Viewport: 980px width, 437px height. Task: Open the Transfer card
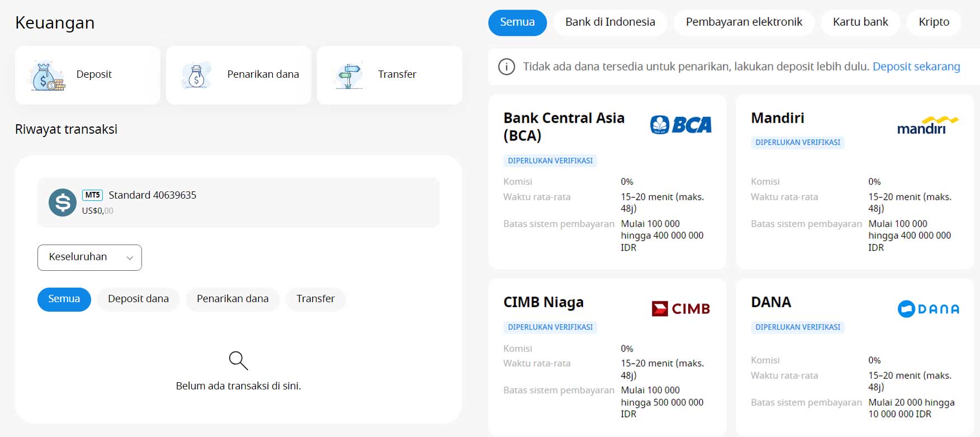390,75
